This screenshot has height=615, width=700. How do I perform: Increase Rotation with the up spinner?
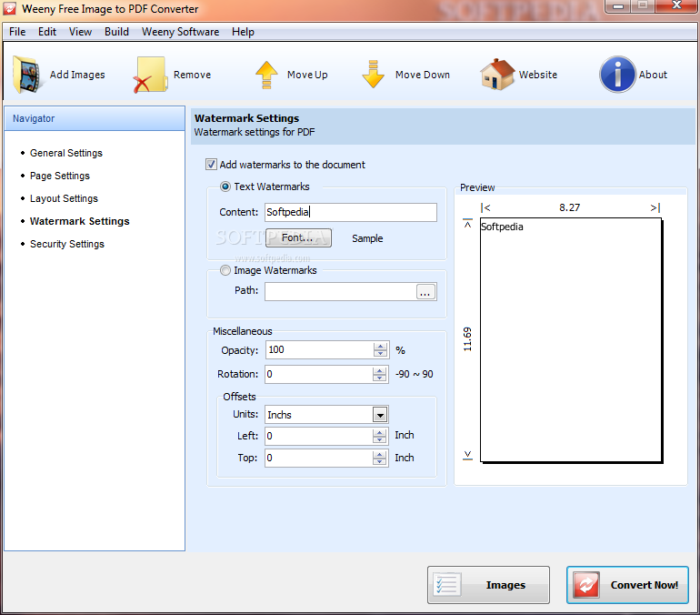(380, 370)
